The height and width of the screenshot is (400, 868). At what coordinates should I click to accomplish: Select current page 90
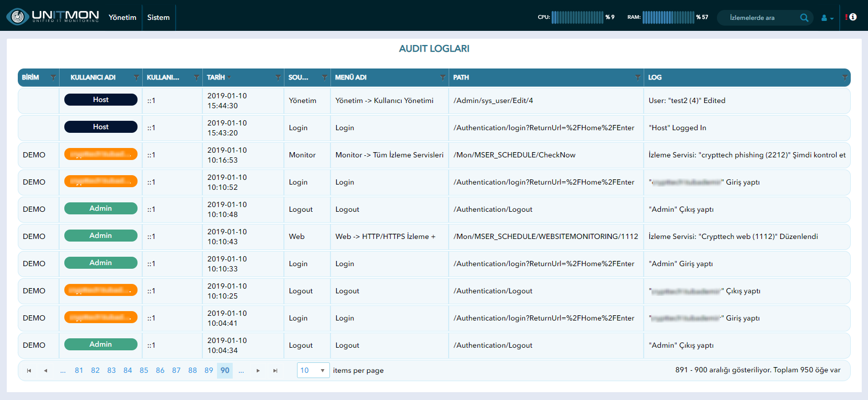pyautogui.click(x=225, y=370)
